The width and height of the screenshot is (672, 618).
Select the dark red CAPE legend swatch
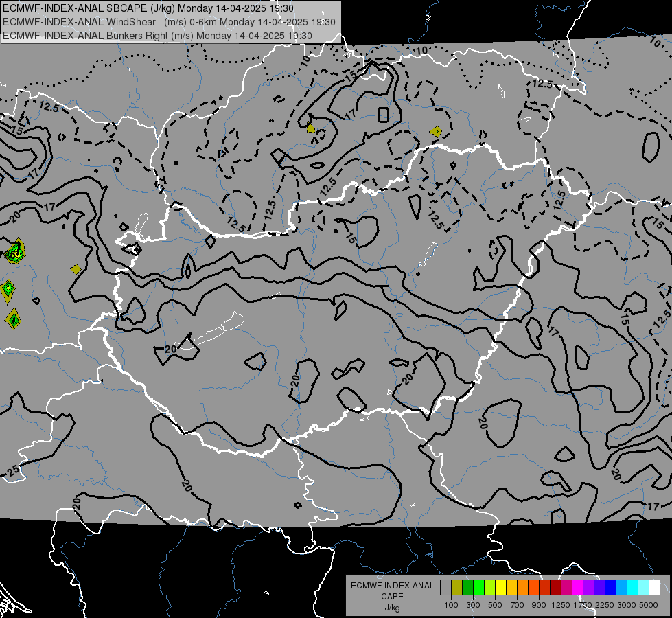tap(555, 588)
